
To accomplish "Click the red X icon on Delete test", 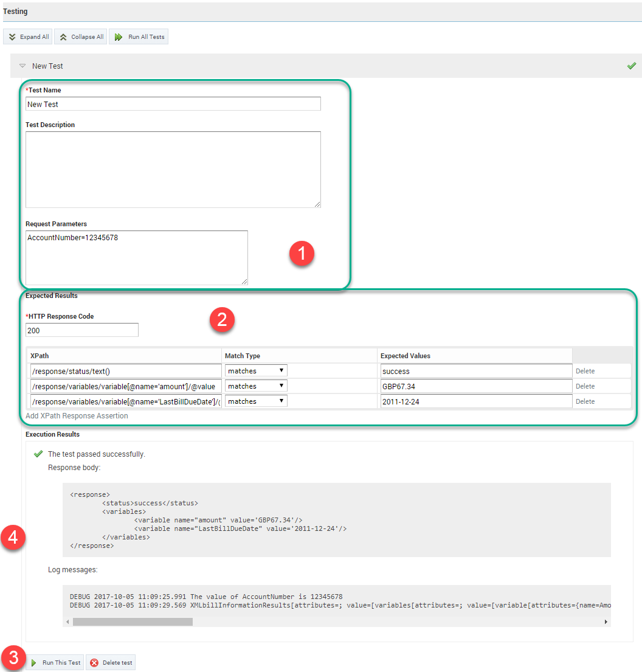I will [94, 662].
